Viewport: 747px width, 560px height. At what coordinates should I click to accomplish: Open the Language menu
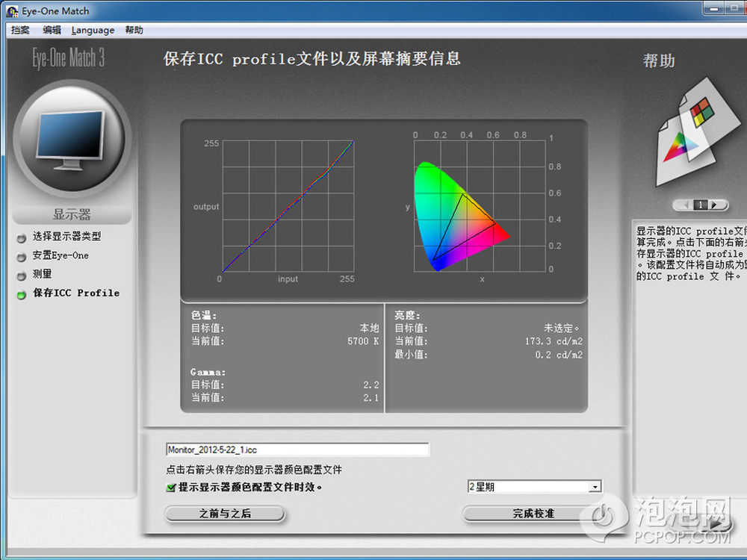(93, 30)
